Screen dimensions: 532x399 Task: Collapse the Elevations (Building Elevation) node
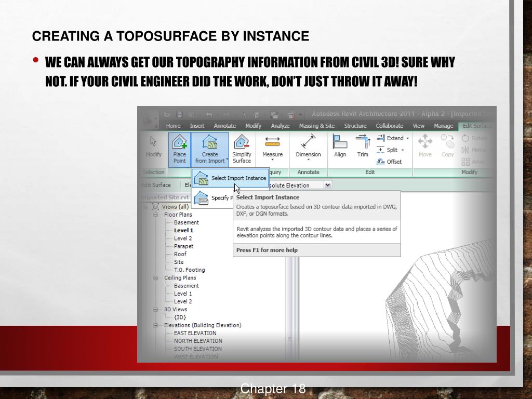[156, 325]
